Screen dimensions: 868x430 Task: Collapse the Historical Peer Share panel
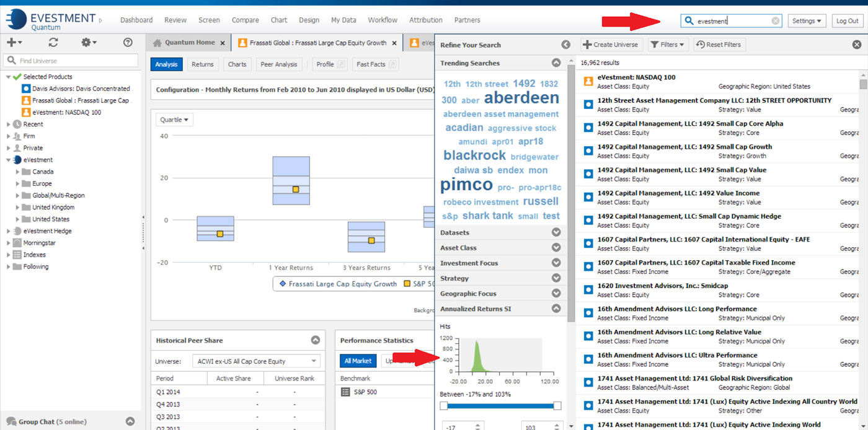(x=316, y=340)
